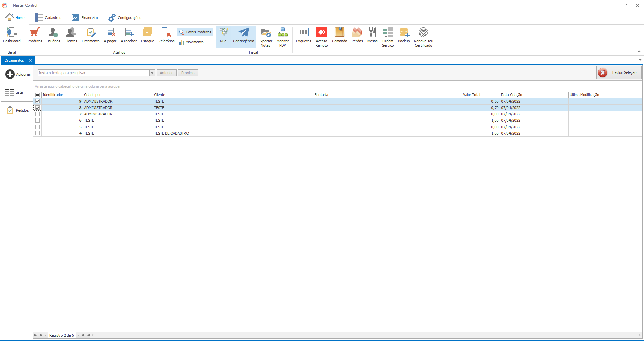Collapse the ribbon with the chevron arrow

pos(639,51)
